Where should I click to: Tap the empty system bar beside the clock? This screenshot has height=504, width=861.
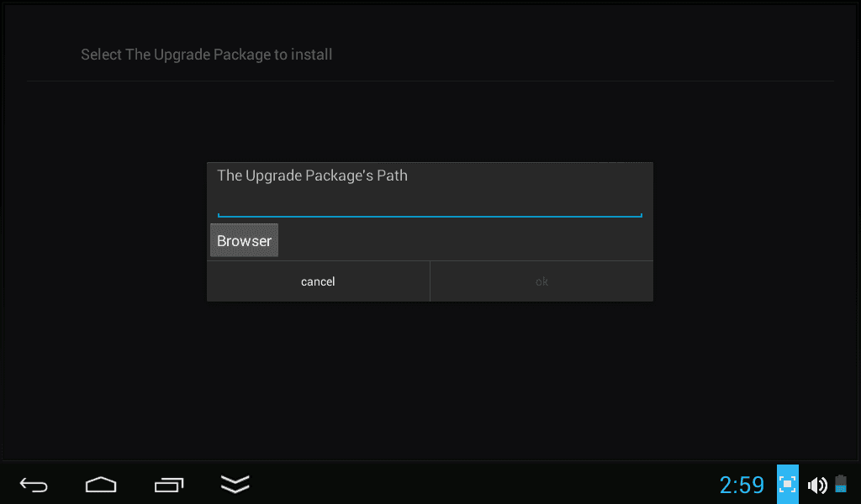pyautogui.click(x=483, y=484)
